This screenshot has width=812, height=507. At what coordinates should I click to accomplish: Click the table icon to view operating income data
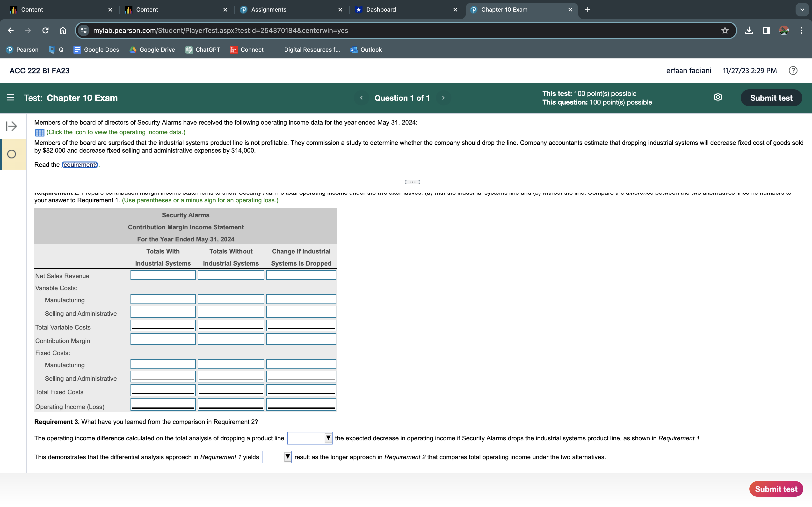(x=40, y=133)
